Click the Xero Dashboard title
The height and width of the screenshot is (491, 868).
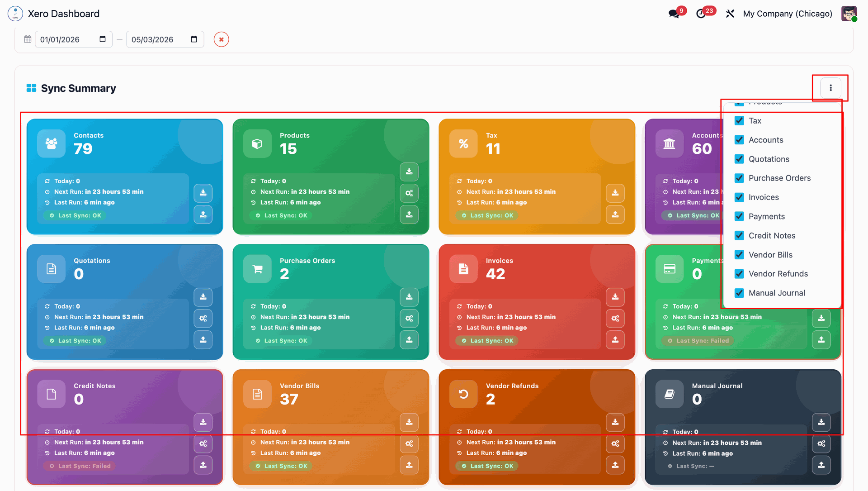[63, 14]
